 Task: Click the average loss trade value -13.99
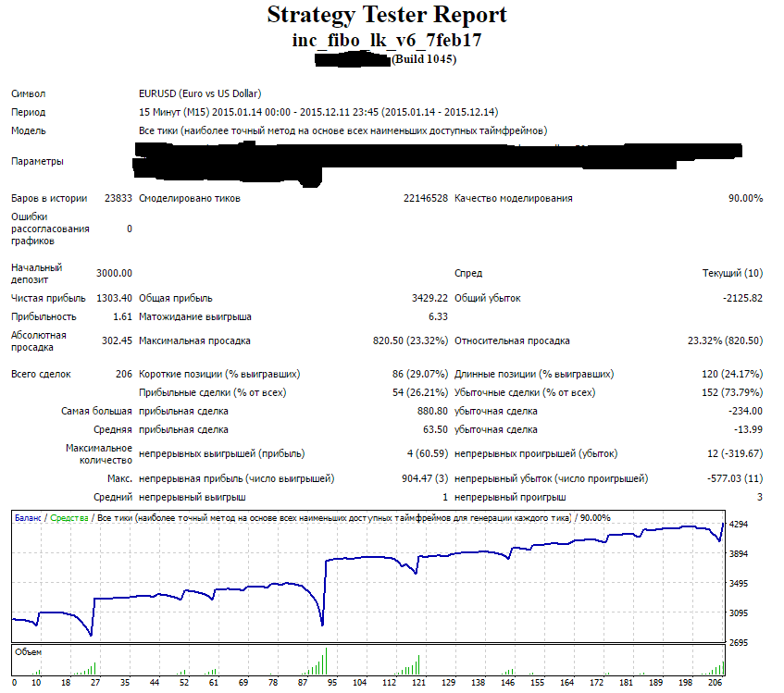click(748, 429)
